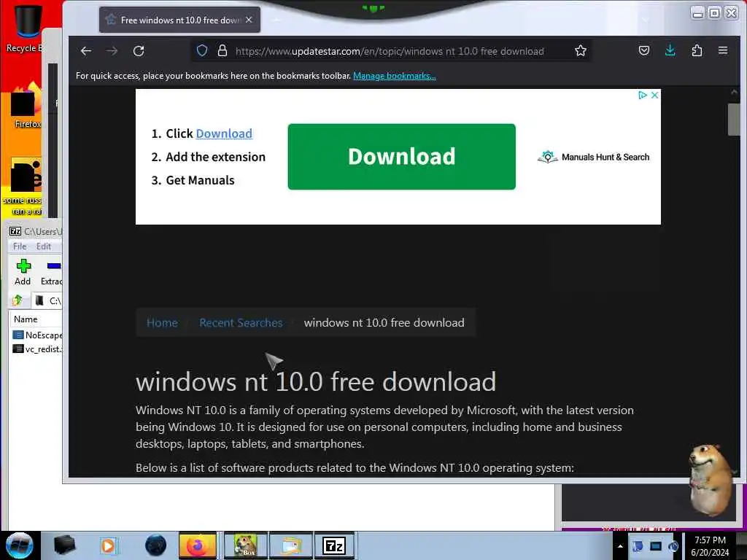Go to Home in the breadcrumb

[162, 323]
